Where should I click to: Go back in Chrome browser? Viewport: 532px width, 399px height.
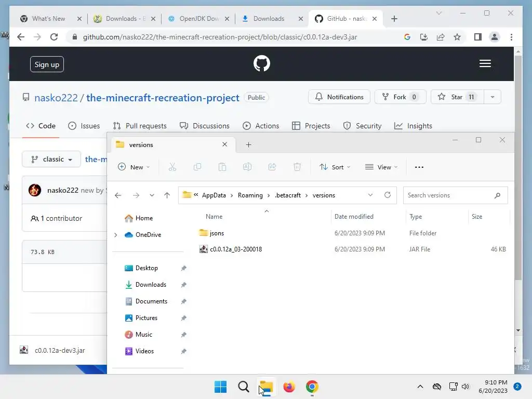point(21,37)
